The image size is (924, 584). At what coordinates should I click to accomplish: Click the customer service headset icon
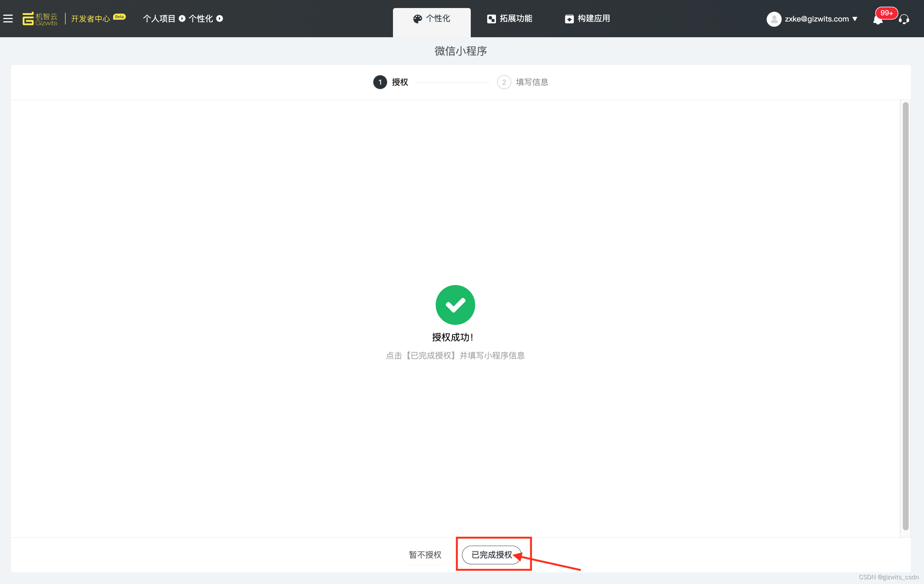click(904, 19)
